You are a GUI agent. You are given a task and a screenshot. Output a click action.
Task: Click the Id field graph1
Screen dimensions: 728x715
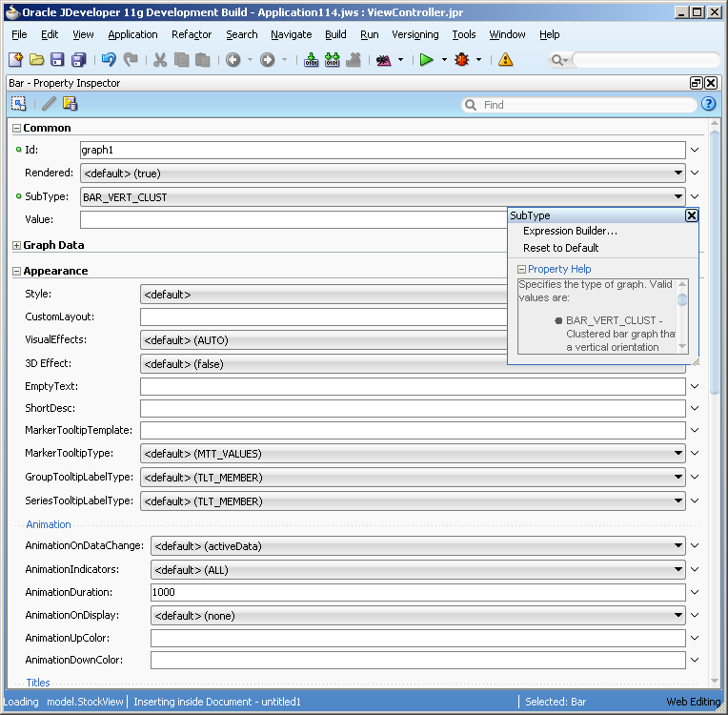click(x=382, y=150)
